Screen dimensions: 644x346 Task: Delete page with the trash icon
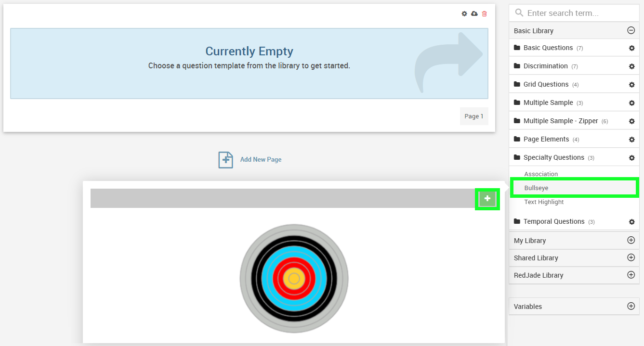pos(485,14)
